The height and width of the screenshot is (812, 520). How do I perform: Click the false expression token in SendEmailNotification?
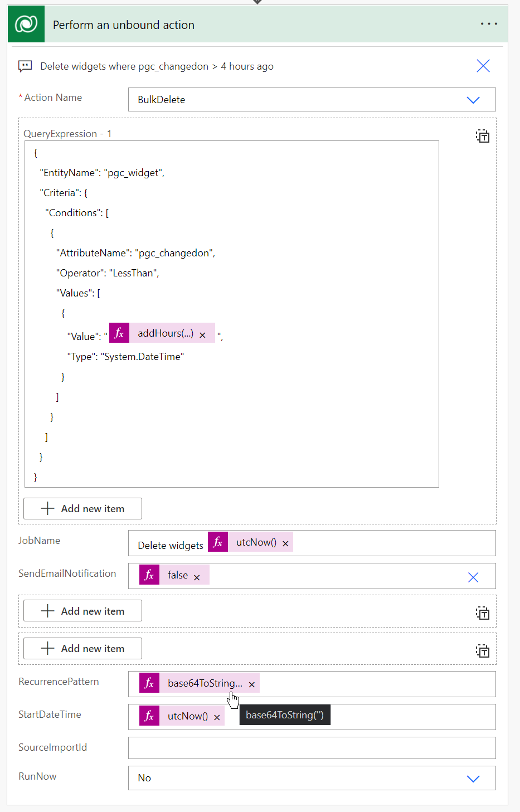coord(177,575)
